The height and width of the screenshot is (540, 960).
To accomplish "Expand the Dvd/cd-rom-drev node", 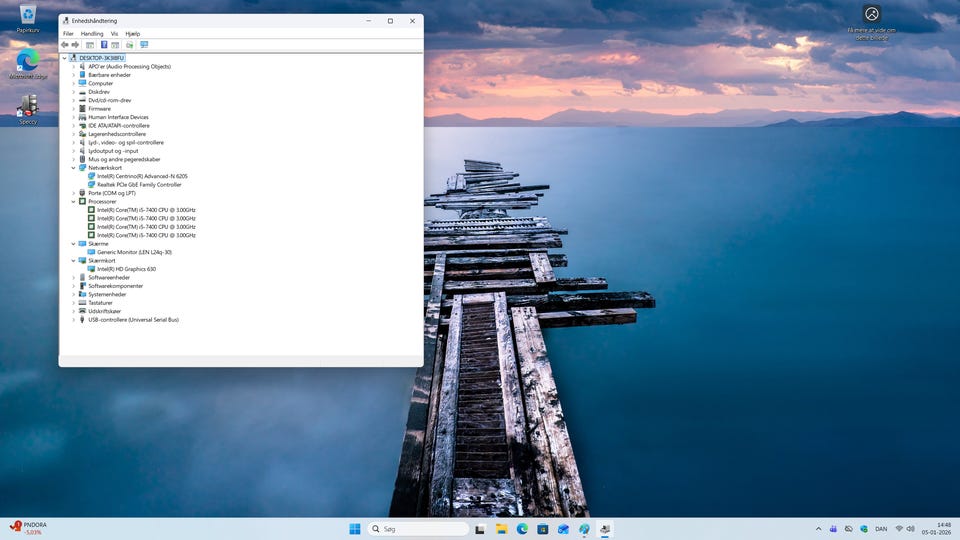I will click(x=73, y=100).
